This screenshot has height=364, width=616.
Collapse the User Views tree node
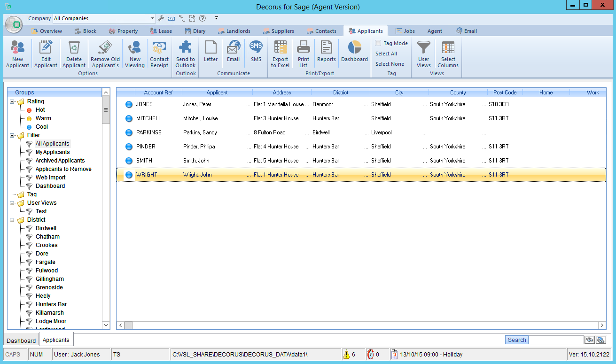pyautogui.click(x=12, y=203)
